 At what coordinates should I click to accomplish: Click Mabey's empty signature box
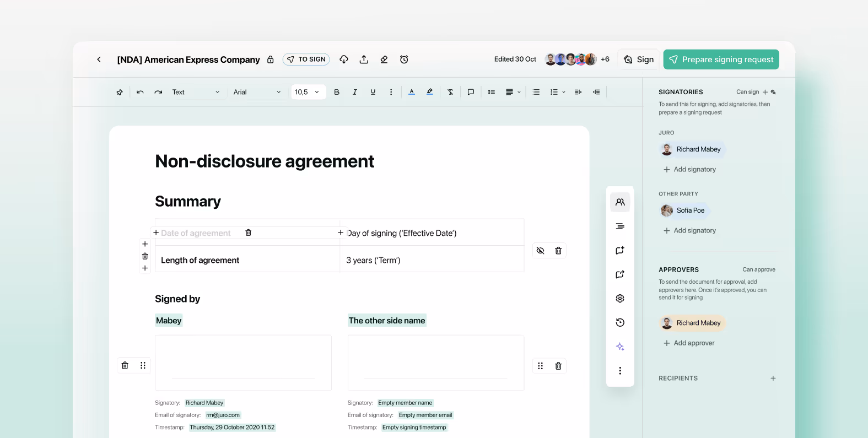(243, 363)
